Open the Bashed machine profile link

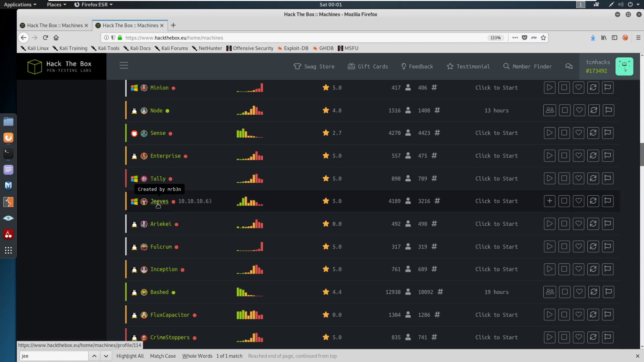point(159,292)
